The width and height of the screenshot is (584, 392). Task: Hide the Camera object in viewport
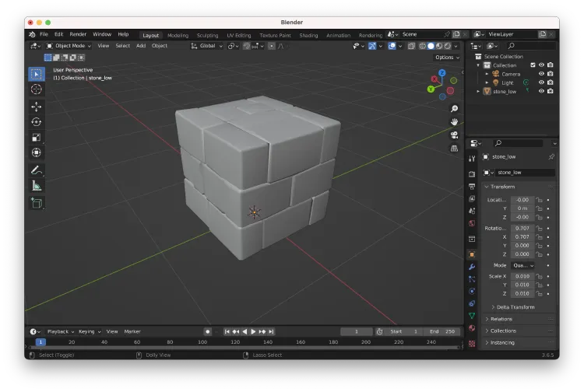click(x=541, y=74)
